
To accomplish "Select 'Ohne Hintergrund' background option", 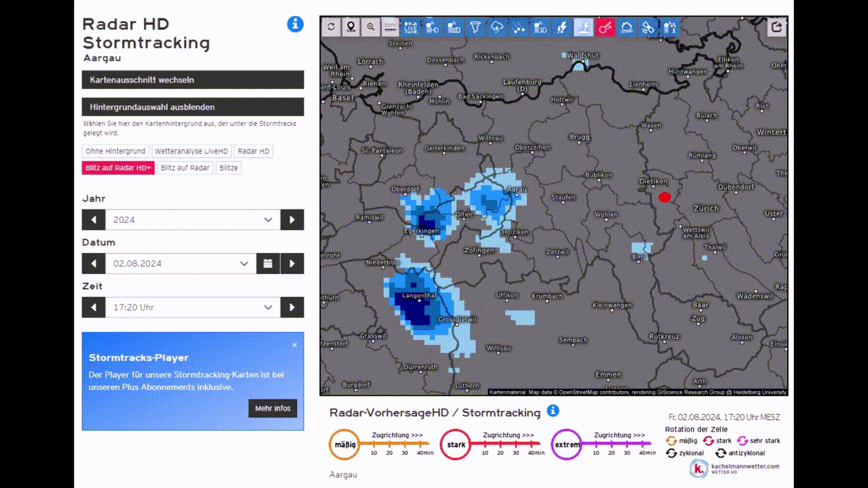I will pos(115,151).
